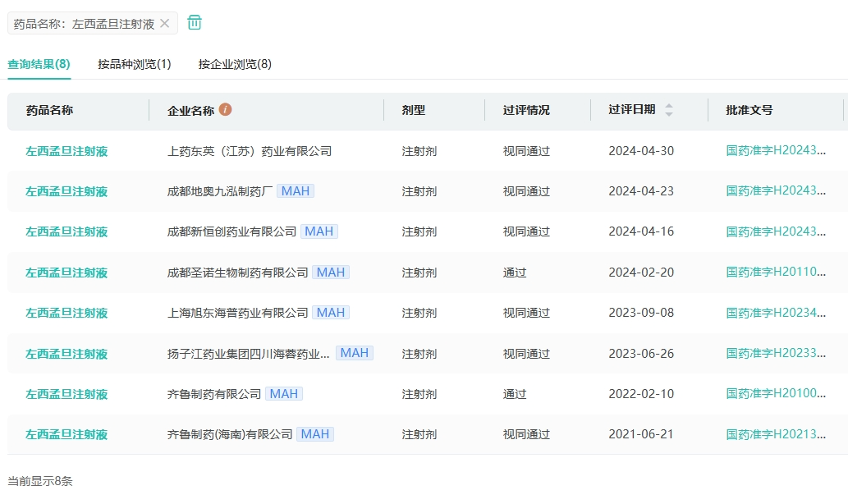Click MAH badge for 上海旭东海普药业
Image resolution: width=848 pixels, height=504 pixels.
(331, 313)
